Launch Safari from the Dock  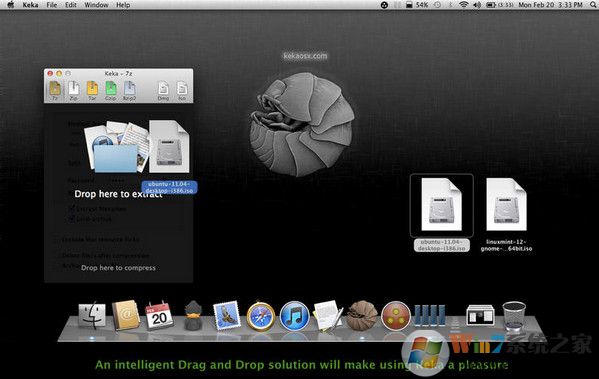point(261,316)
